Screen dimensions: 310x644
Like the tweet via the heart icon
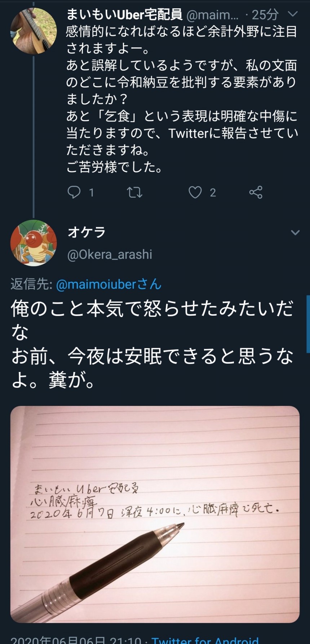195,192
